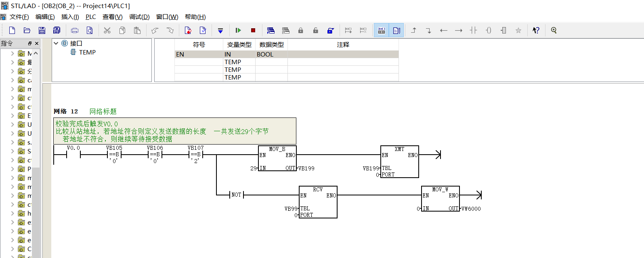
Task: Paste with the clipboard icon
Action: click(x=137, y=30)
